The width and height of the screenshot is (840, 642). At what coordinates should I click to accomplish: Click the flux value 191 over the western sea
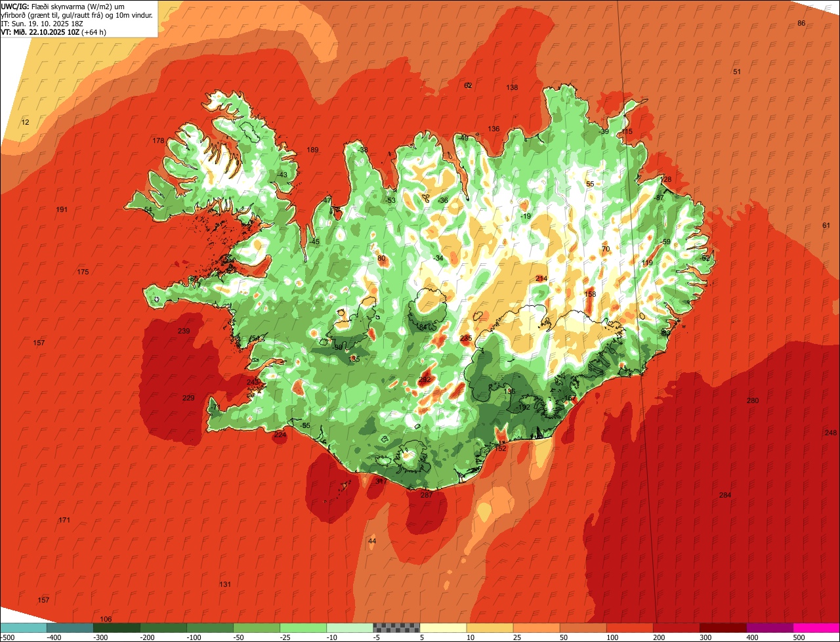pyautogui.click(x=62, y=210)
